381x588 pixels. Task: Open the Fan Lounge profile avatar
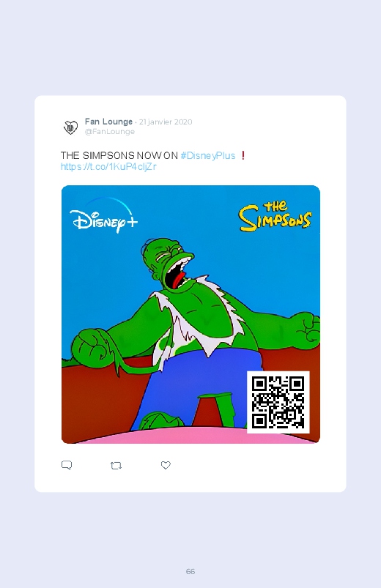(70, 127)
